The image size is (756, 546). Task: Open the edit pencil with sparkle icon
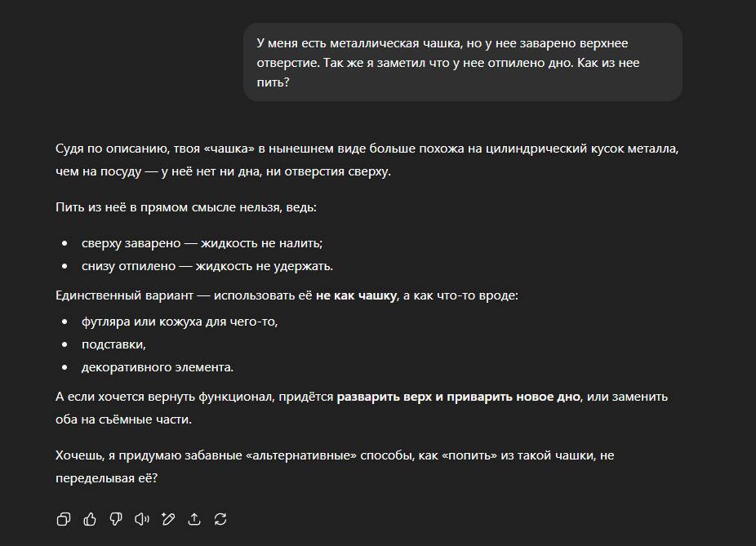click(x=168, y=519)
